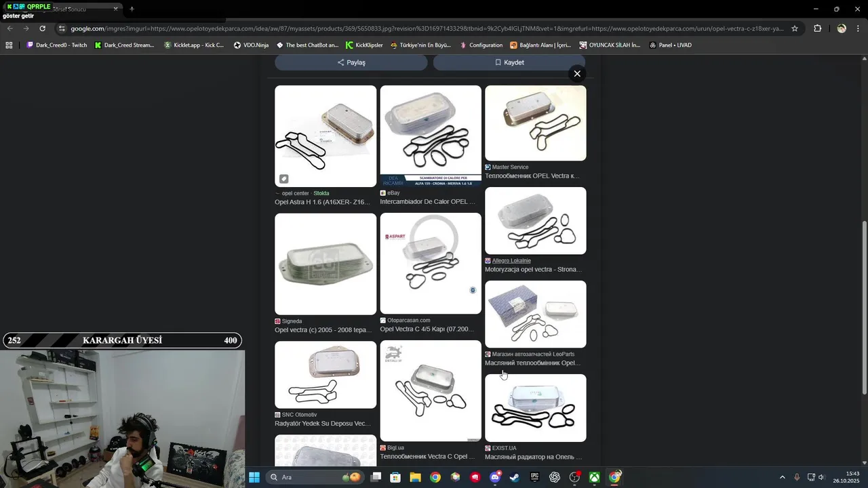Open site information icon in address bar

pos(62,28)
